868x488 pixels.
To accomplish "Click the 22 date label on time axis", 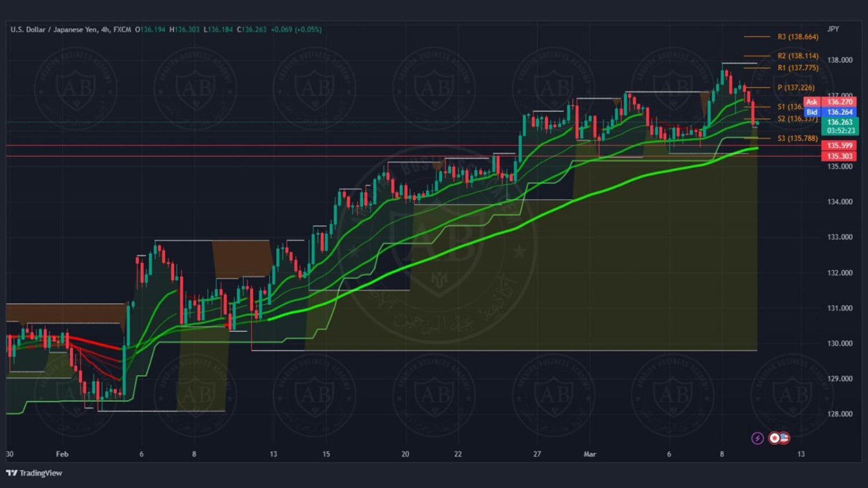I will coord(458,454).
